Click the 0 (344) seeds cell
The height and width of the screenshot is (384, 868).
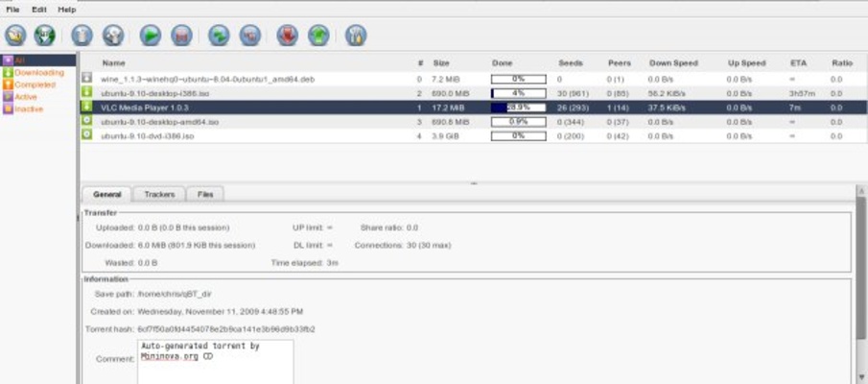(x=571, y=122)
